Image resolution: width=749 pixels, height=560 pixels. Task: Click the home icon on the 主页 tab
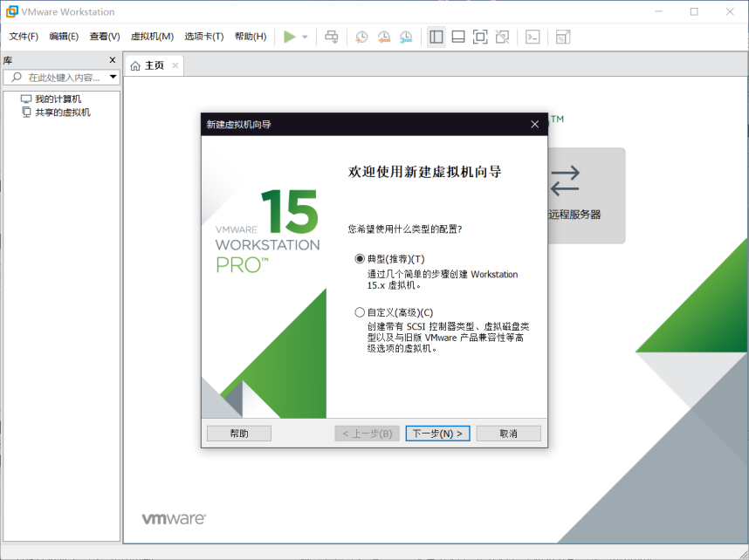pyautogui.click(x=135, y=66)
